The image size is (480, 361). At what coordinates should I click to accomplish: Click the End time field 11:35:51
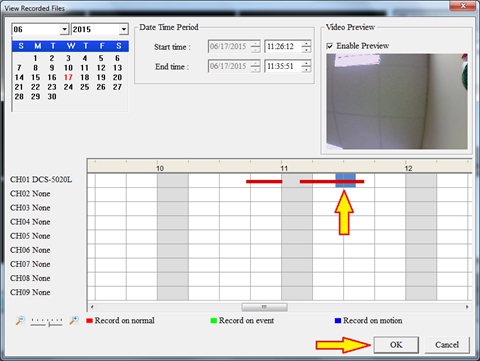[x=283, y=66]
